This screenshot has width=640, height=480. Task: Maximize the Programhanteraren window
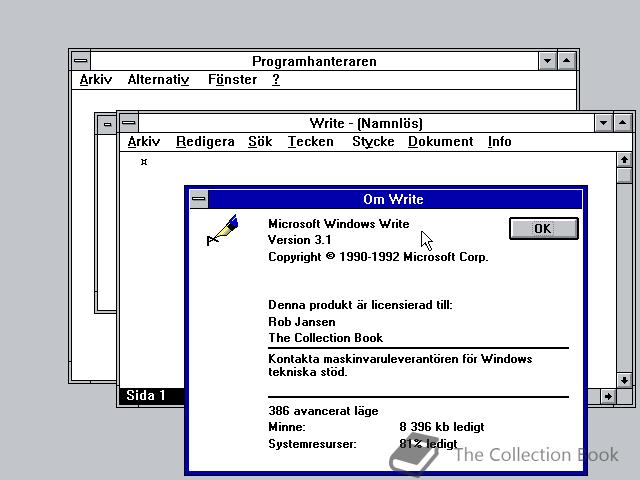pyautogui.click(x=567, y=61)
